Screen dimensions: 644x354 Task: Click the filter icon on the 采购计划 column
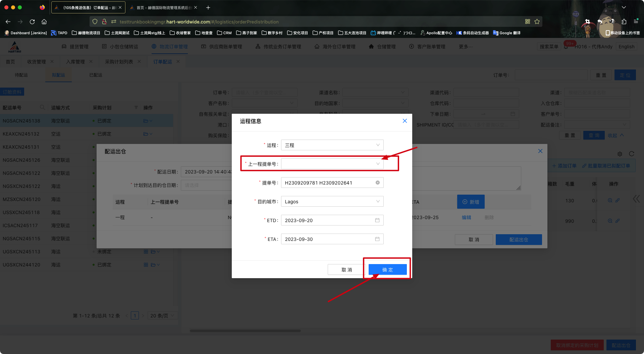(136, 107)
